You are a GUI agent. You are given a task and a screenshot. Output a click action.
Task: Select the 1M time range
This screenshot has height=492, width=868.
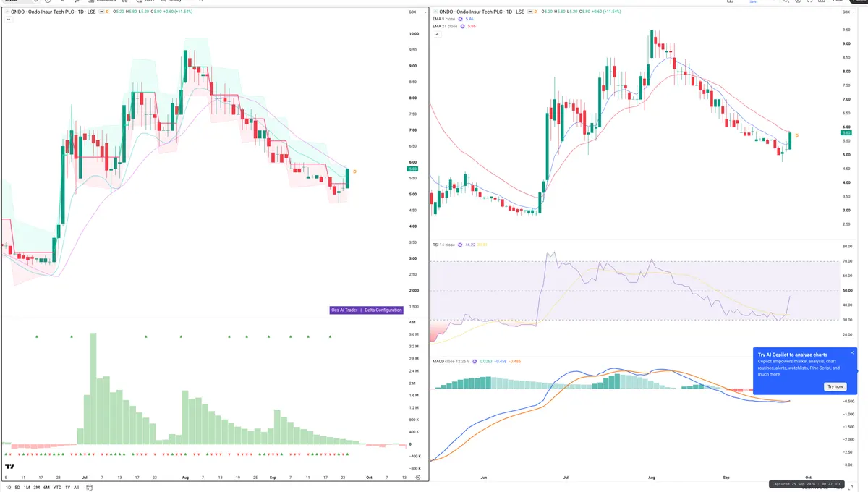pos(26,488)
